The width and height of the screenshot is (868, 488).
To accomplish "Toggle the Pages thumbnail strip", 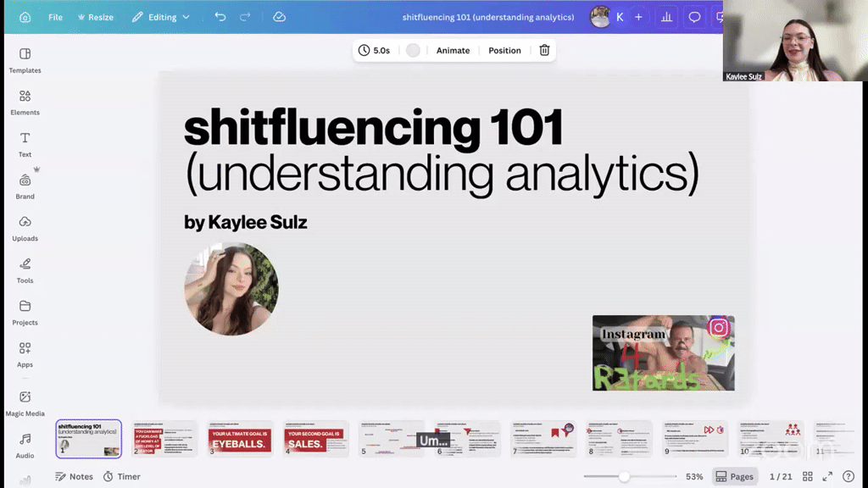I will pyautogui.click(x=734, y=476).
